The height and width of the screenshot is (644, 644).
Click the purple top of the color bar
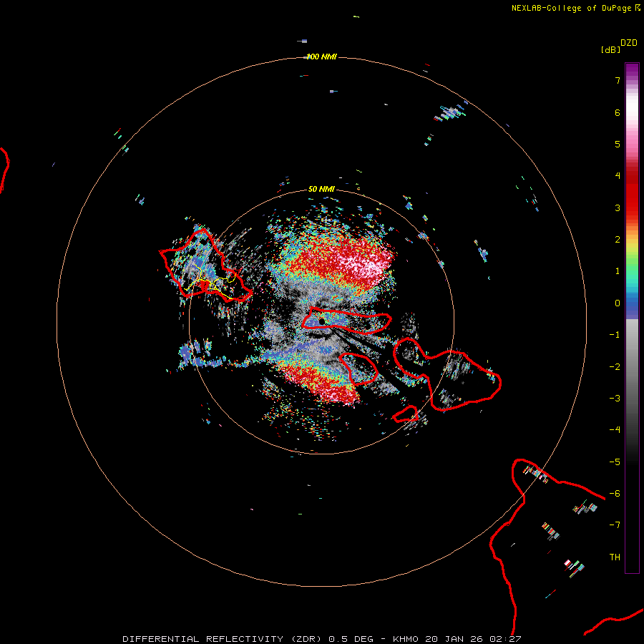click(632, 71)
